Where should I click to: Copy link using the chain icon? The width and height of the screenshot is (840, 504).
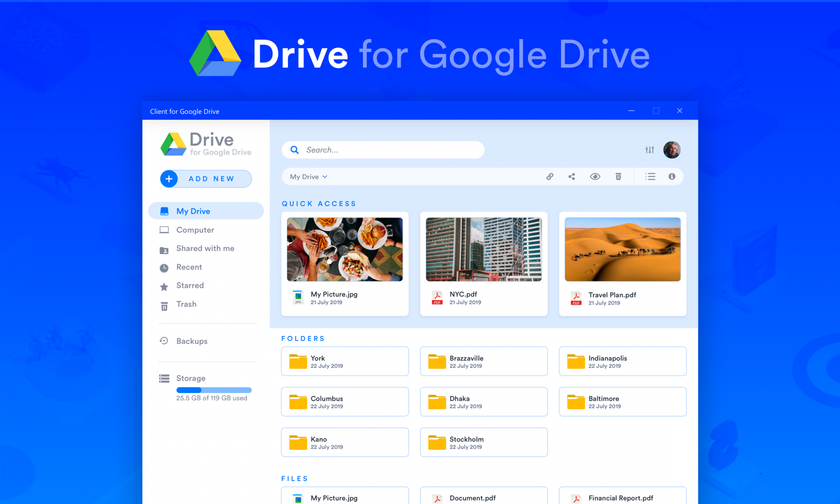550,177
